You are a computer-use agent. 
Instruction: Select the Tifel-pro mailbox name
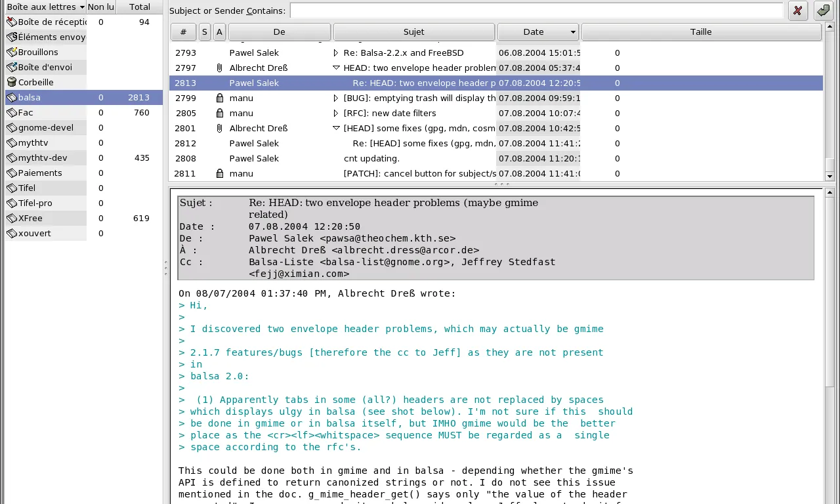pyautogui.click(x=35, y=203)
